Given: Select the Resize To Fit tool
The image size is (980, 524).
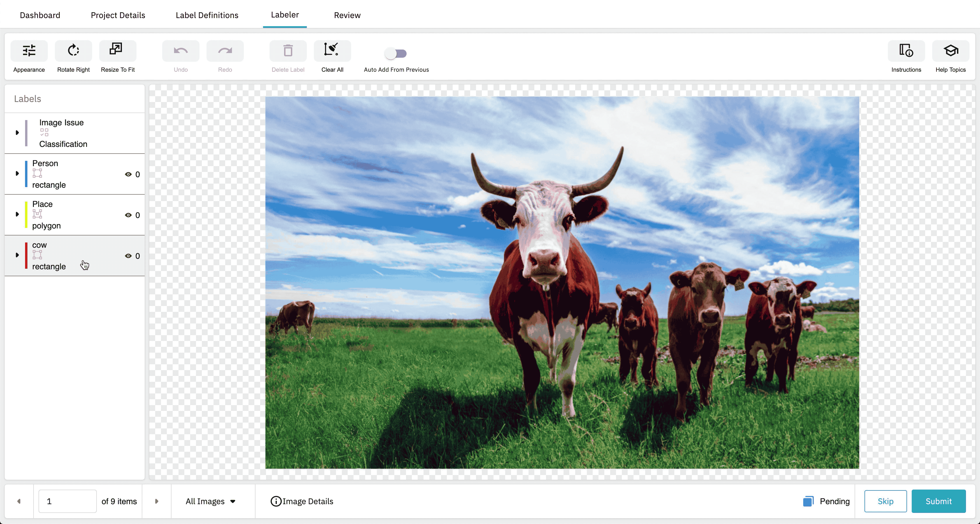Looking at the screenshot, I should [x=118, y=51].
